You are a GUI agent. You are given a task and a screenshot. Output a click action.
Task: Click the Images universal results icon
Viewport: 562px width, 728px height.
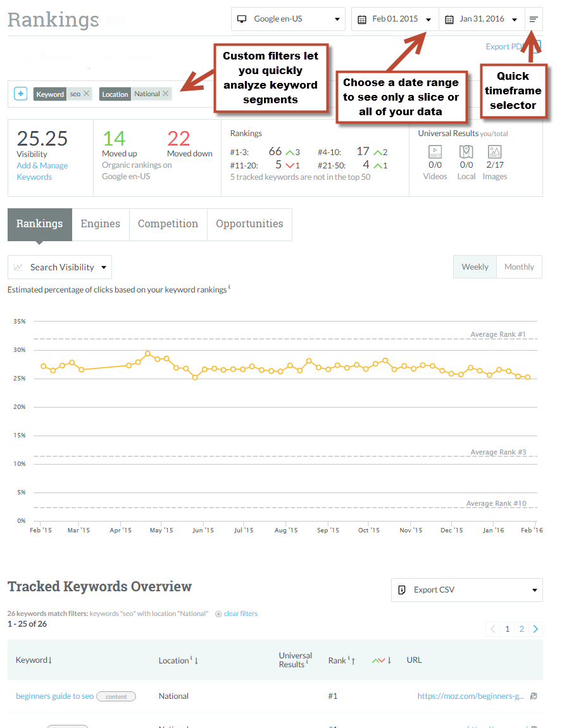pos(495,152)
